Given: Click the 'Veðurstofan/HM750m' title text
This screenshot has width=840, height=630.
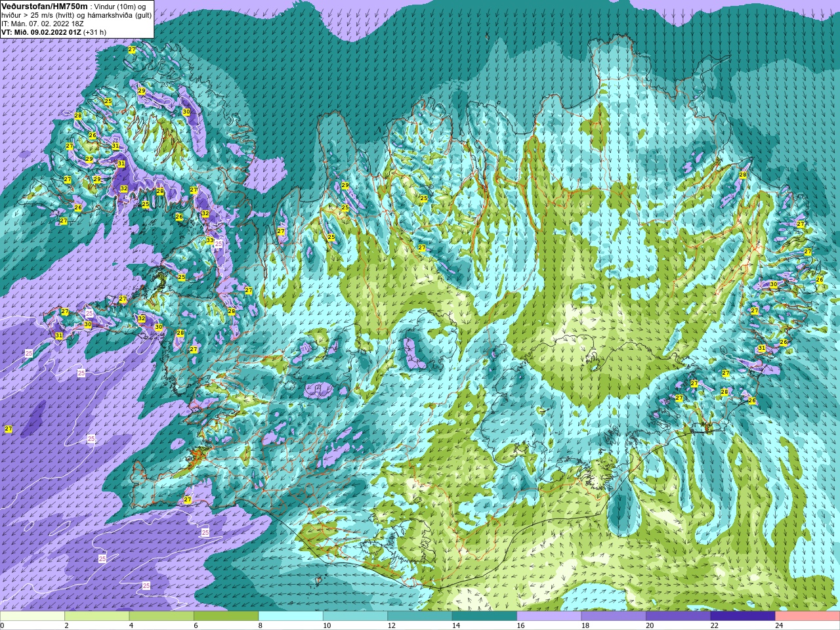Looking at the screenshot, I should point(44,6).
